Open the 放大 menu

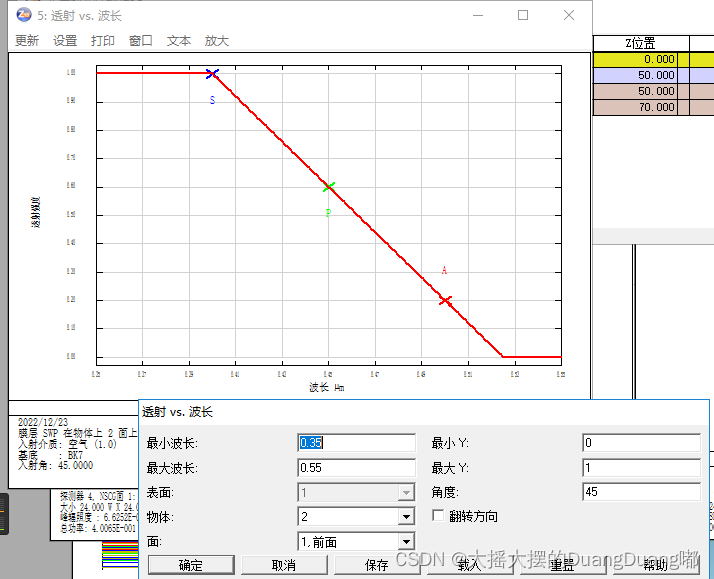pos(217,41)
